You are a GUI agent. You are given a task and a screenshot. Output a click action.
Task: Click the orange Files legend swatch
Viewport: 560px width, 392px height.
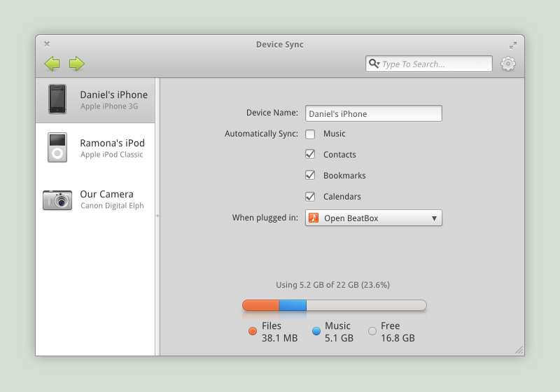[253, 331]
